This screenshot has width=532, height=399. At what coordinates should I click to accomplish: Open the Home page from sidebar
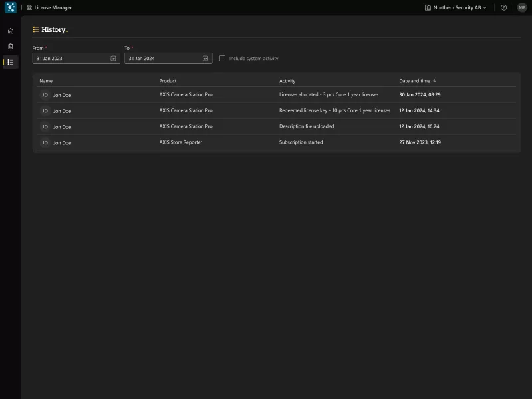click(10, 31)
